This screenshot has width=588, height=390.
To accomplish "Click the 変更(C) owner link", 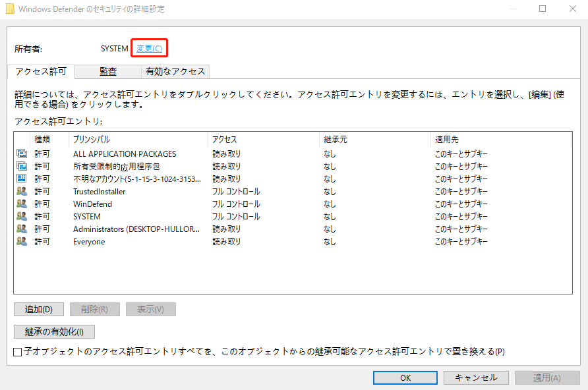I will (x=149, y=48).
